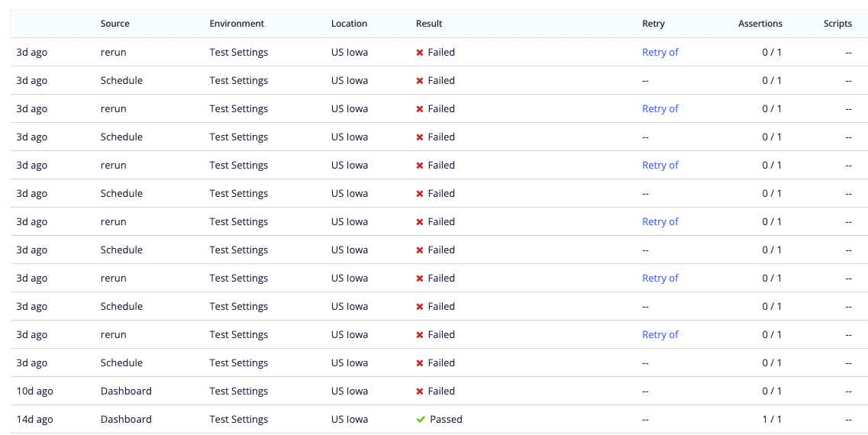Open the bottommost Retry of link
This screenshot has width=868, height=435.
[660, 335]
